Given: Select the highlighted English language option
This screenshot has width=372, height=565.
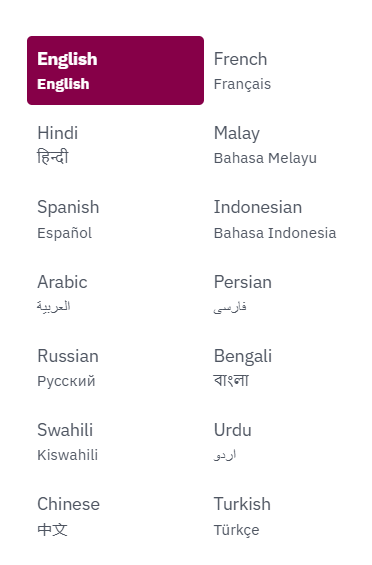Looking at the screenshot, I should tap(115, 71).
